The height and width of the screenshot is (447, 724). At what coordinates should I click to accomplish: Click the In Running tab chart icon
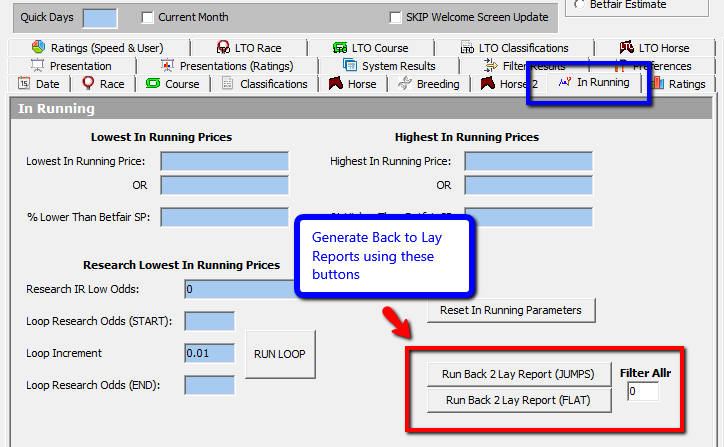tap(565, 83)
